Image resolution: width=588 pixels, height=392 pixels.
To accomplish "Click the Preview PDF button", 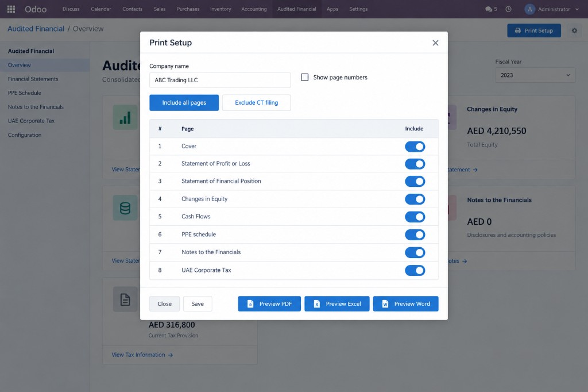I will coord(269,303).
